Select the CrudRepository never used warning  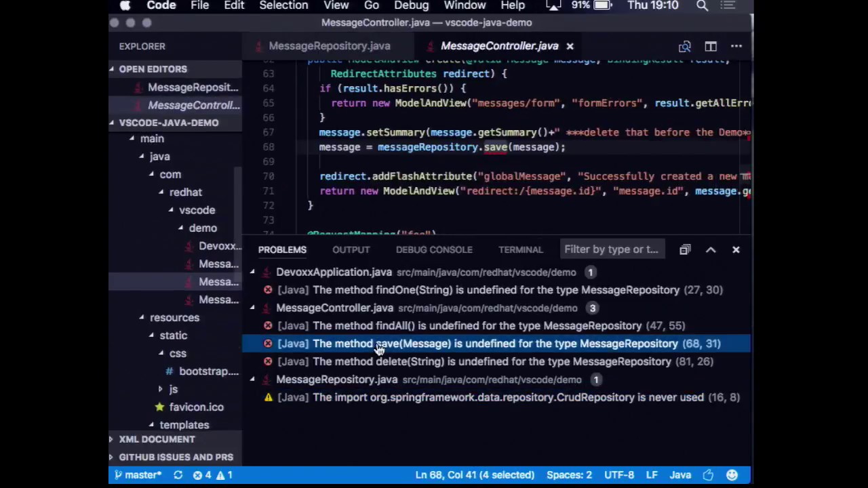pyautogui.click(x=496, y=398)
